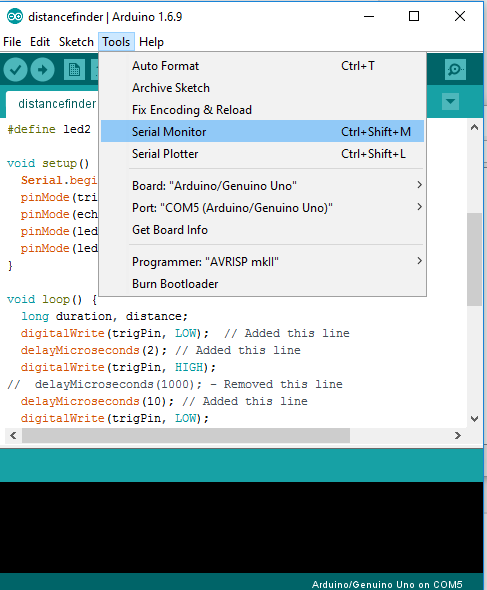The image size is (487, 590).
Task: Click the horizontal scrollbar thumb
Action: [186, 435]
